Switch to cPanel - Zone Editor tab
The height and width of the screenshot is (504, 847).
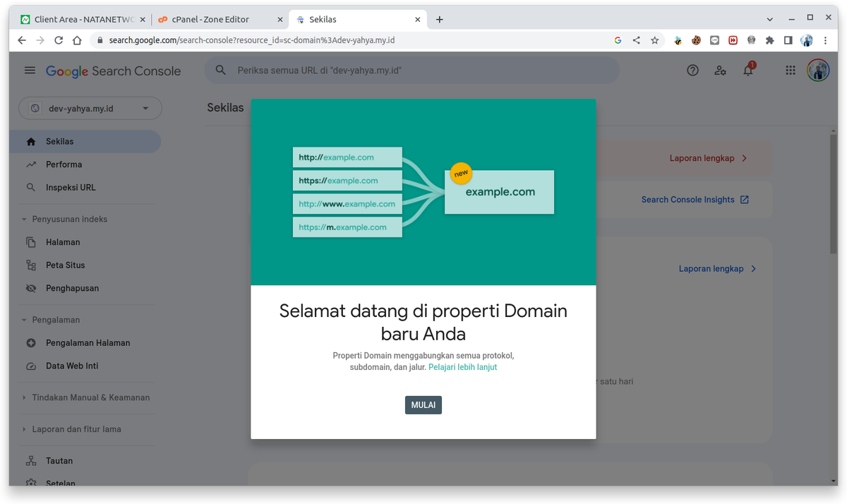(220, 20)
